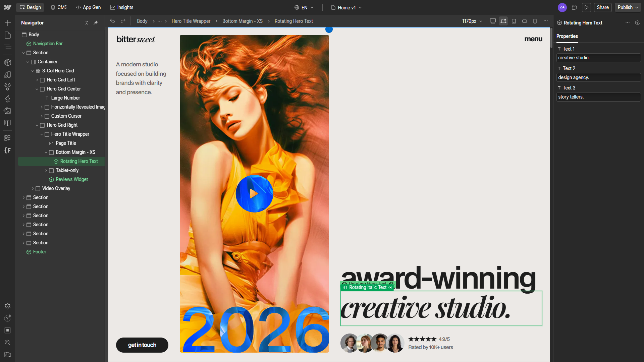The image size is (644, 362).
Task: Switch to the CMS tab
Action: pos(58,7)
